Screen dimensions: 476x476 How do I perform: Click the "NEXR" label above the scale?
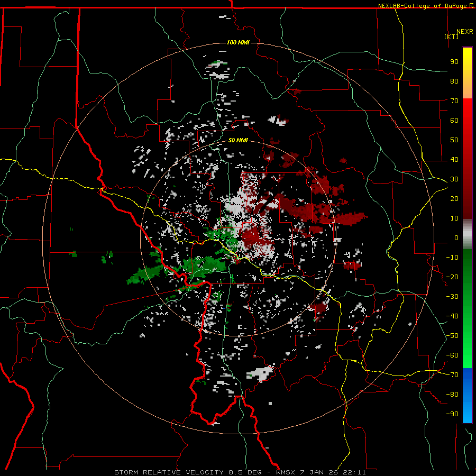465,32
